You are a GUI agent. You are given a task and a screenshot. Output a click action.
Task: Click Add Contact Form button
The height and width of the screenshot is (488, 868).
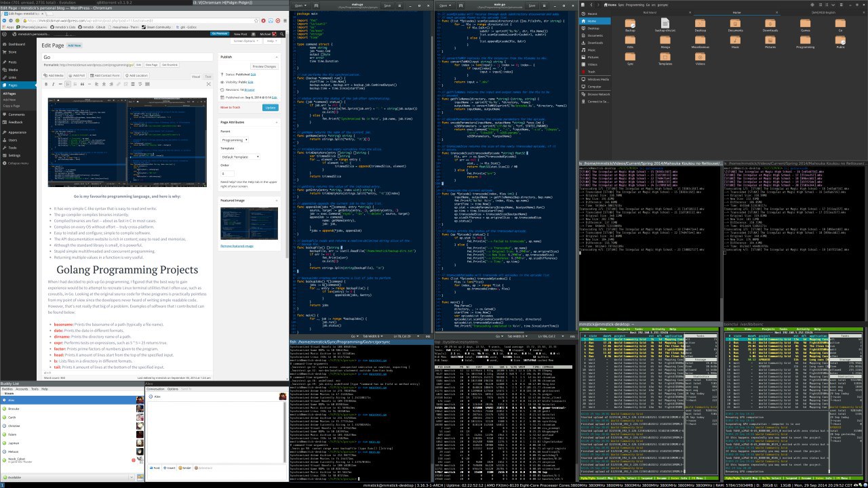(x=106, y=75)
